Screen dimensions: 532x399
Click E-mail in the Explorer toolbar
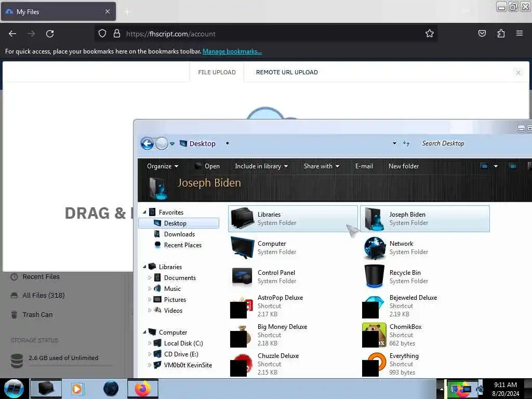coord(364,166)
